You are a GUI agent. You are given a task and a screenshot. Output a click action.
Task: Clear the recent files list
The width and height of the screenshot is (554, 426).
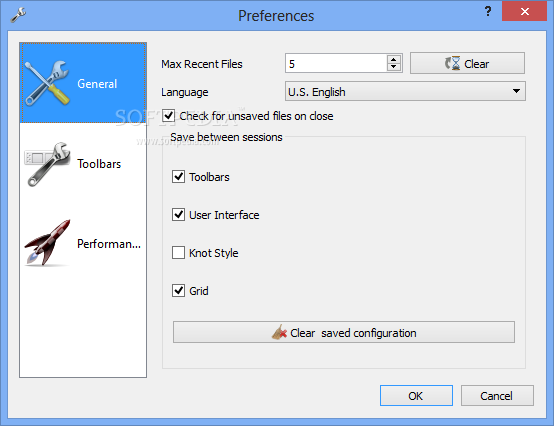pos(467,64)
